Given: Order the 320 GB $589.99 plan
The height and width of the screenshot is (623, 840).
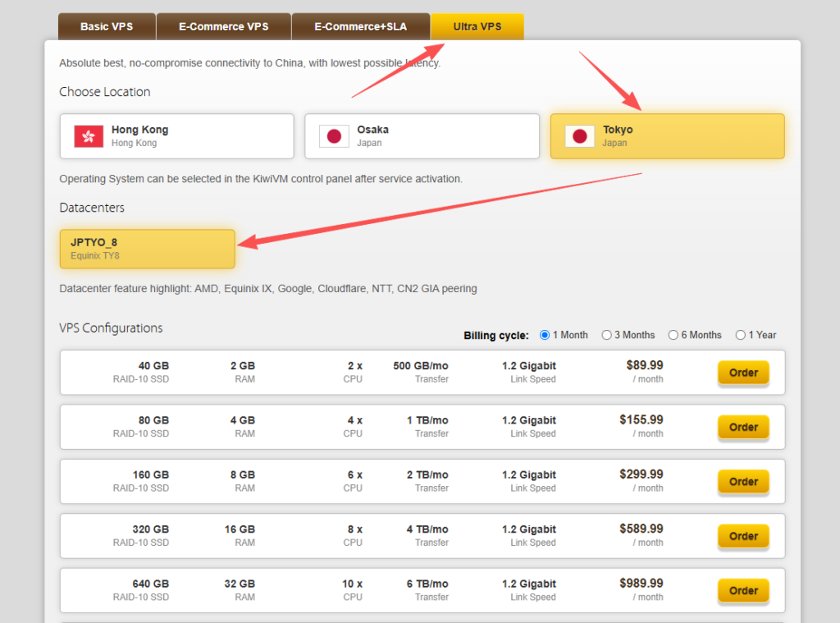Looking at the screenshot, I should pyautogui.click(x=743, y=536).
